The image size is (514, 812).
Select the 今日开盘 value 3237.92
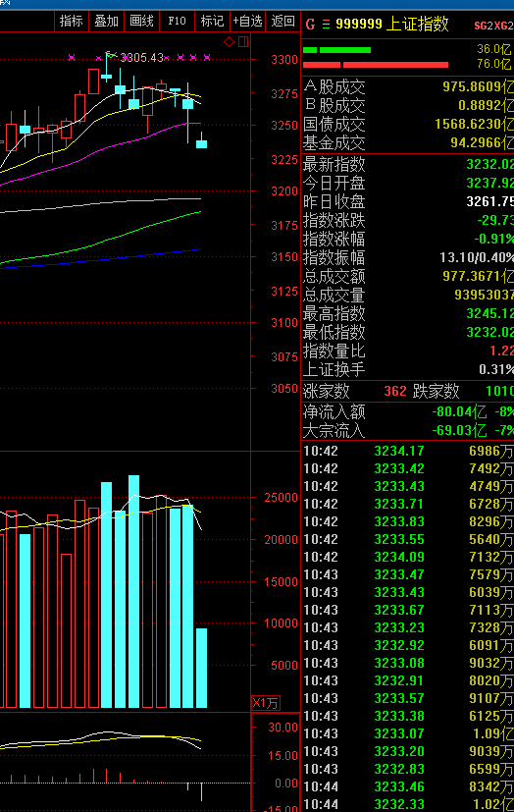489,184
